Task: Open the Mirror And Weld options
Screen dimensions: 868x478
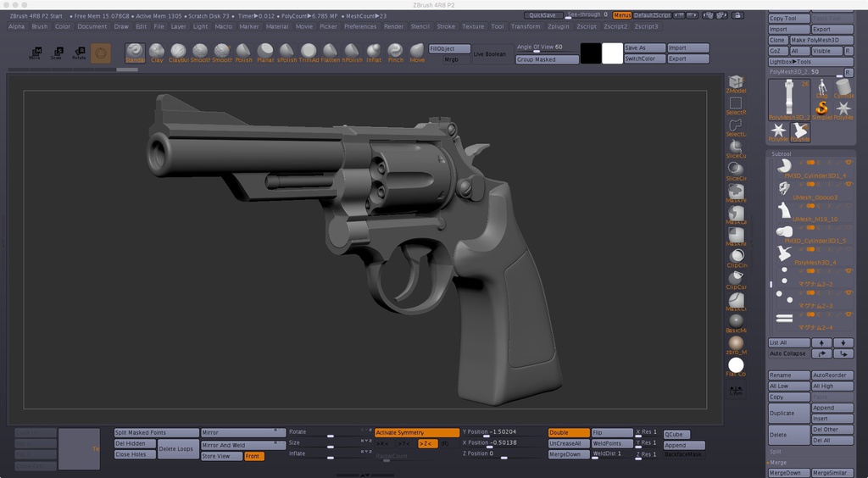Action: coord(242,445)
